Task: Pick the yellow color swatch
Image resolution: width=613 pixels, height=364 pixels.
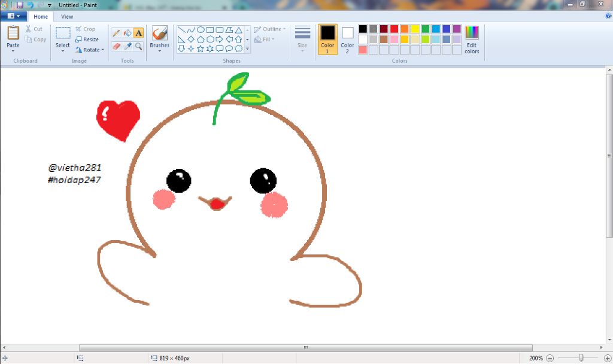Action: [415, 29]
